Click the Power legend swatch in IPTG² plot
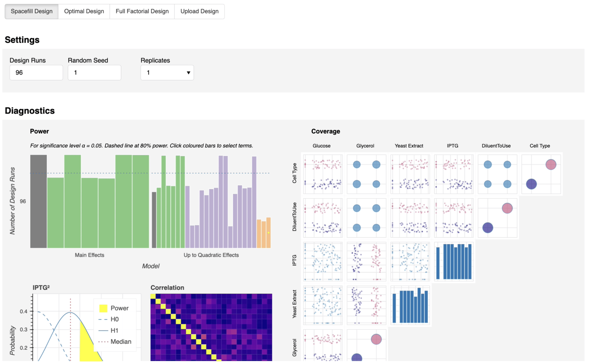This screenshot has height=364, width=589. tap(103, 308)
